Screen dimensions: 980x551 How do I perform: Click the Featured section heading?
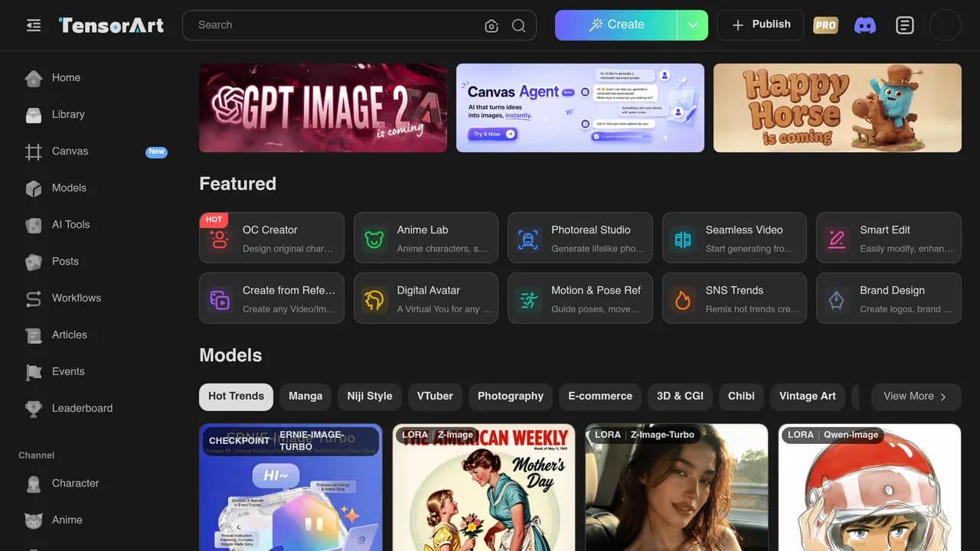[237, 184]
